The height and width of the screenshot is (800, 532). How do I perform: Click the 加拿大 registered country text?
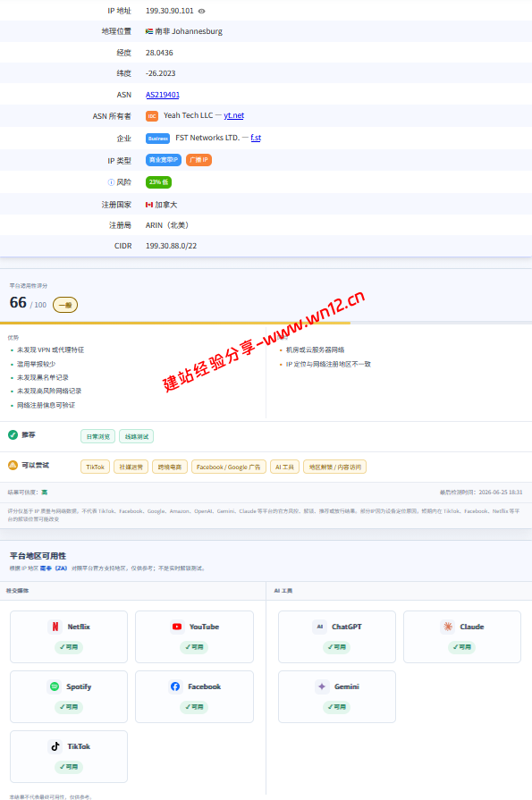coord(166,205)
